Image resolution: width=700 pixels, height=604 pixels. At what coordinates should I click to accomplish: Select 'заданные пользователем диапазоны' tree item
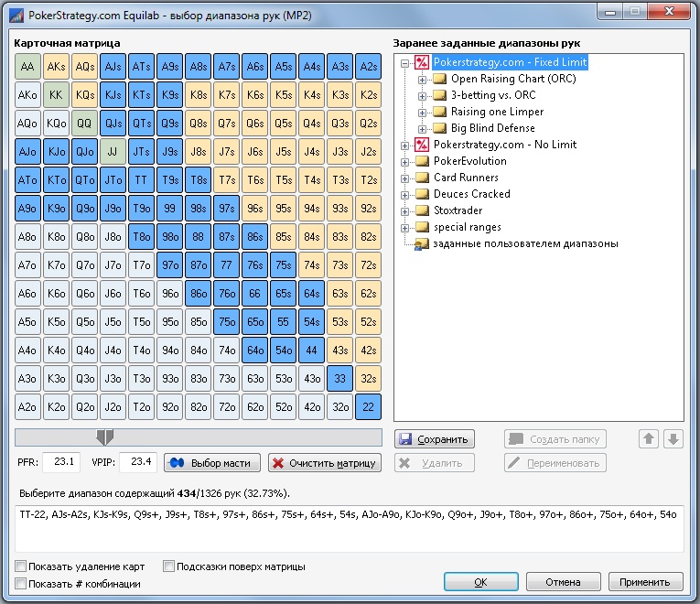click(525, 243)
